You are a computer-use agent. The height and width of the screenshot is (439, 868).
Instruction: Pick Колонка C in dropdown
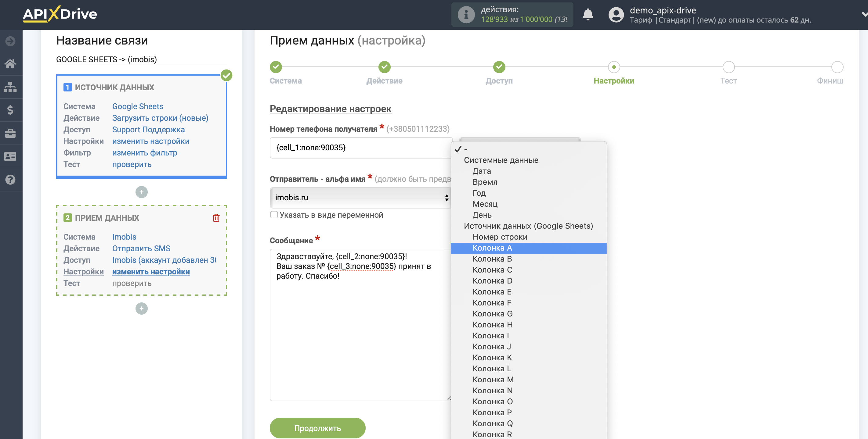coord(529,270)
